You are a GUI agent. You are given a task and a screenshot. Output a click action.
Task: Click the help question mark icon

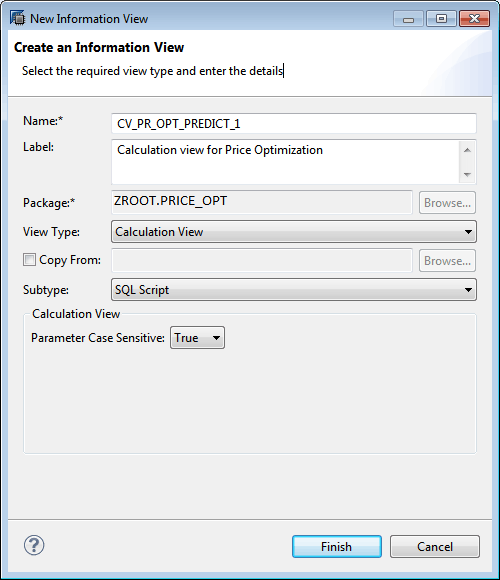pos(34,545)
